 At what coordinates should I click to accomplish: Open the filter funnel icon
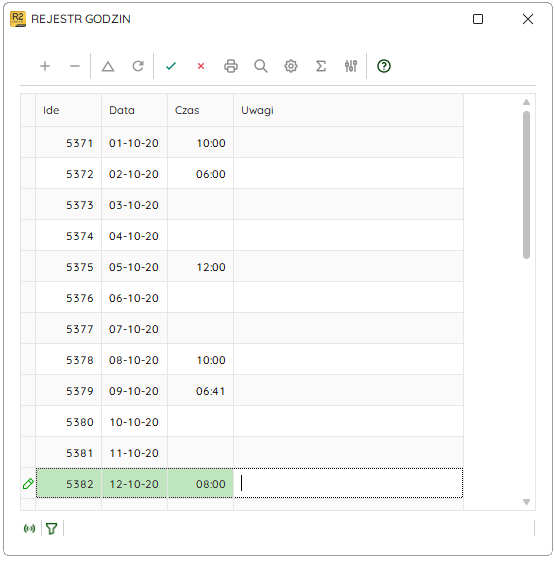point(52,528)
